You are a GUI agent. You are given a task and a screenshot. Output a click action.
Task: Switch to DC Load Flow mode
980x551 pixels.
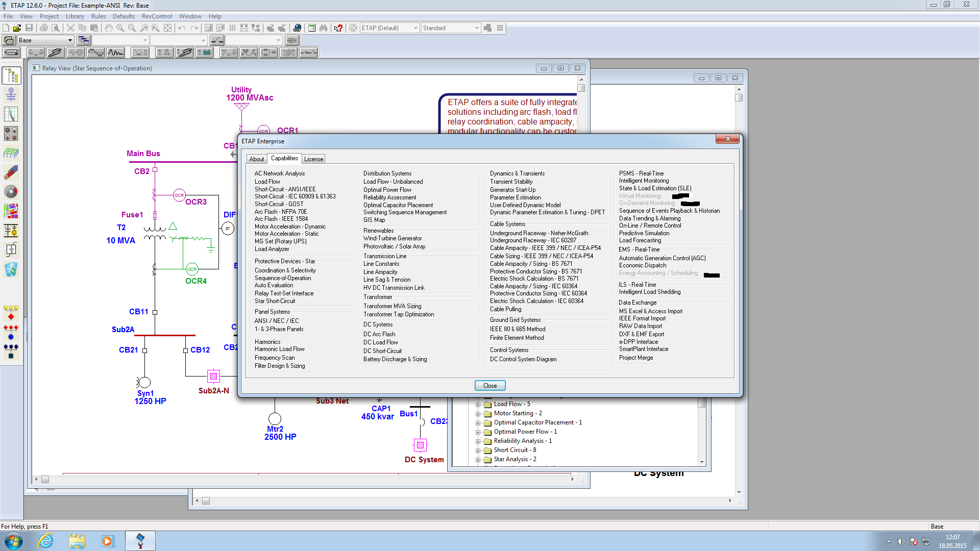tap(164, 52)
